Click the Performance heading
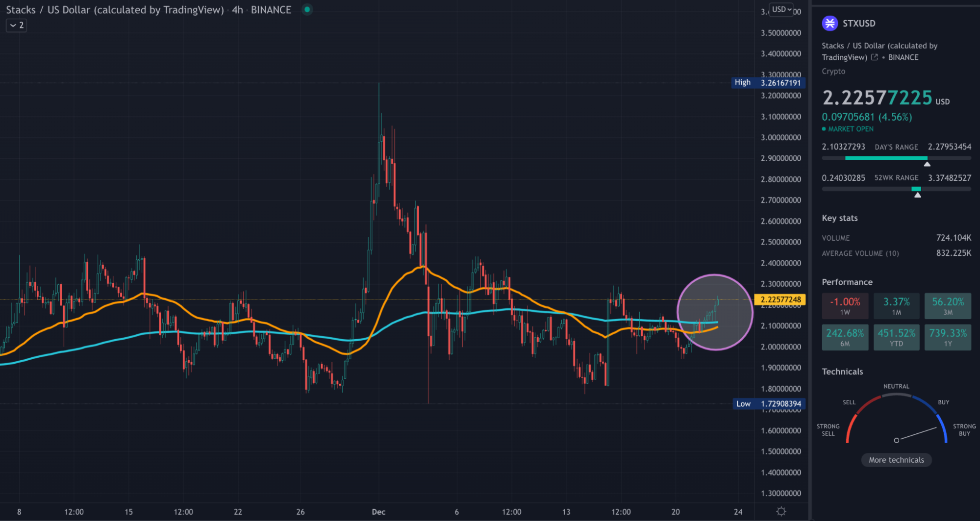 pos(847,282)
